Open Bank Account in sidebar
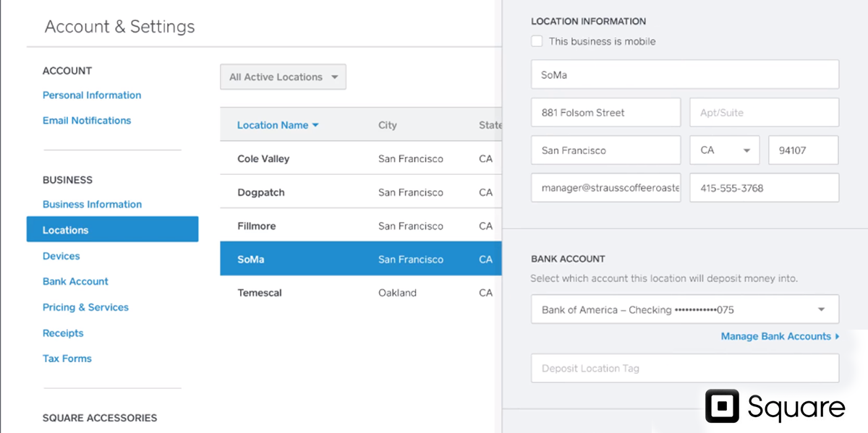Screen dimensions: 868x433 click(x=75, y=282)
